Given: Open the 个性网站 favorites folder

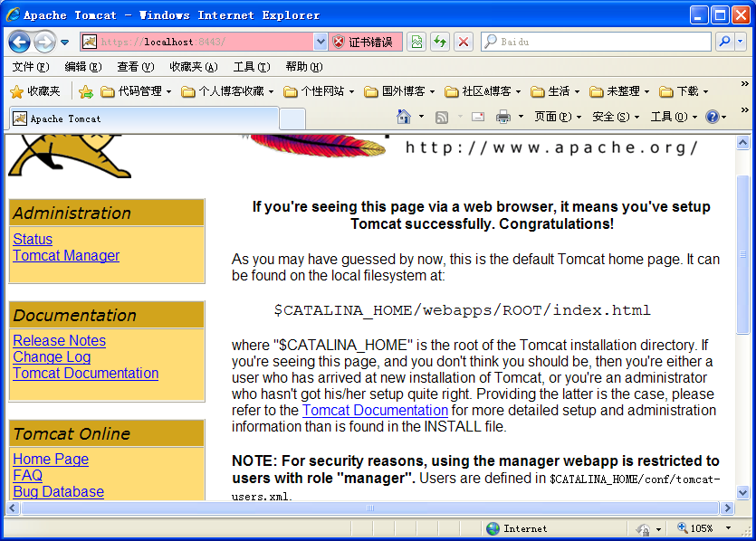Looking at the screenshot, I should click(318, 91).
